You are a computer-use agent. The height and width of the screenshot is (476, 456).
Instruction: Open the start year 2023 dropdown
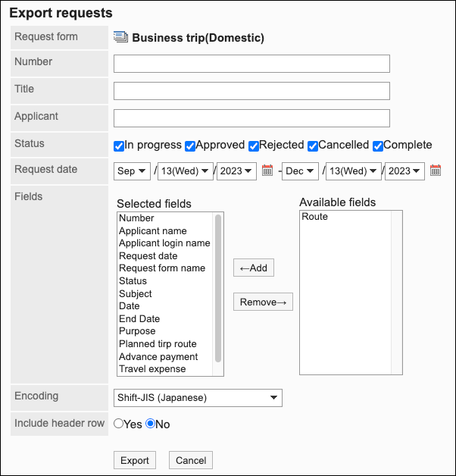click(236, 171)
